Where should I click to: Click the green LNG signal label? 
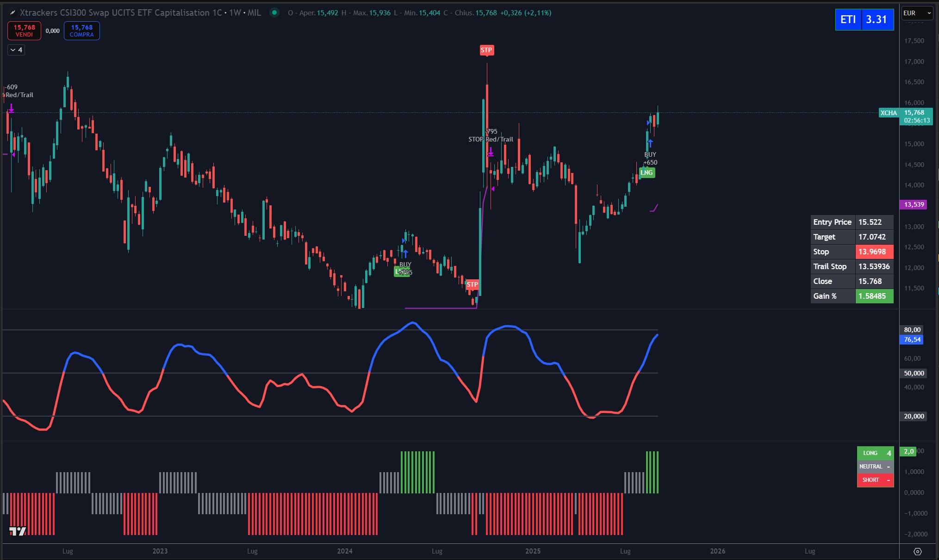point(647,172)
